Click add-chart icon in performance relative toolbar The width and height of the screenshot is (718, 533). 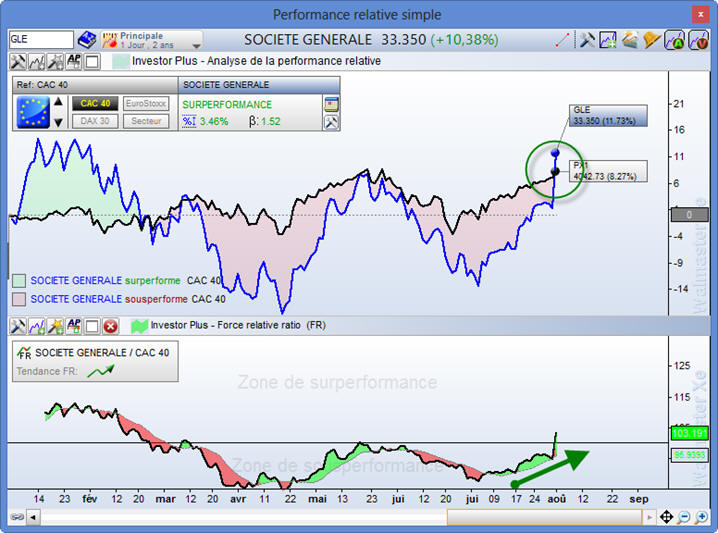(37, 61)
